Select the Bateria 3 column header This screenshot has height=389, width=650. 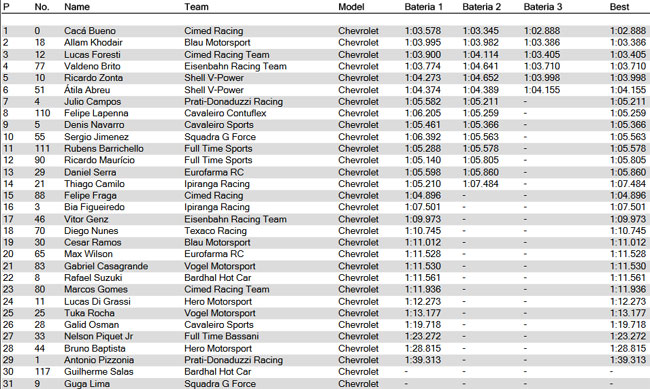[x=543, y=7]
